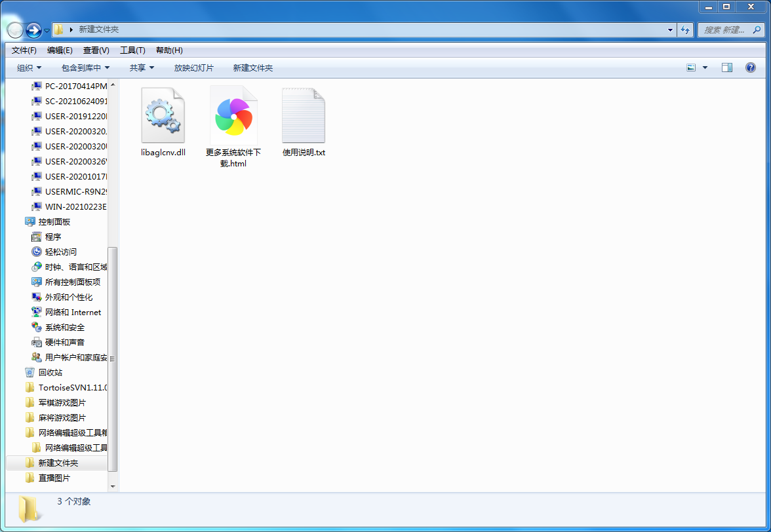This screenshot has width=771, height=532.
Task: Click the 新建文件夹 address bar segment
Action: [99, 29]
